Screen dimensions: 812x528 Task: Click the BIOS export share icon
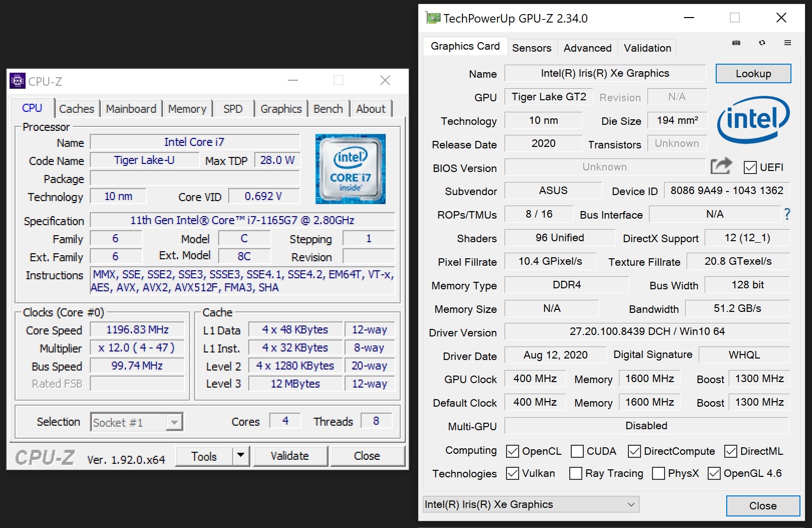(721, 166)
